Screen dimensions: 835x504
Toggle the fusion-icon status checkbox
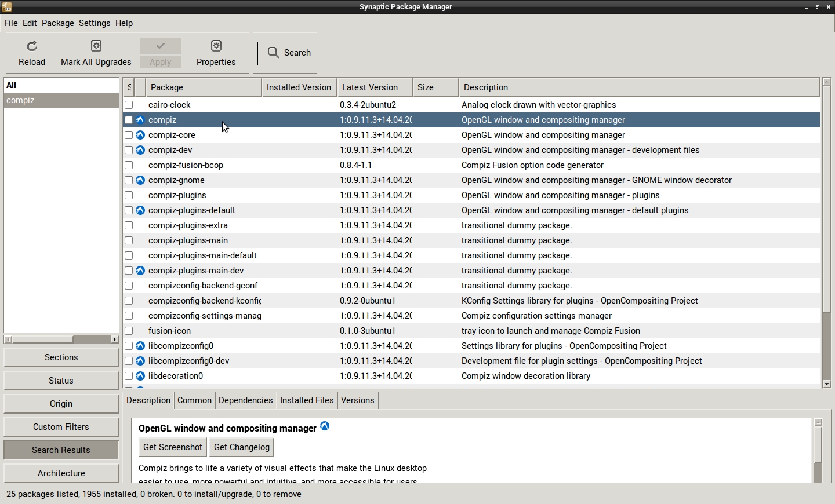click(x=129, y=331)
